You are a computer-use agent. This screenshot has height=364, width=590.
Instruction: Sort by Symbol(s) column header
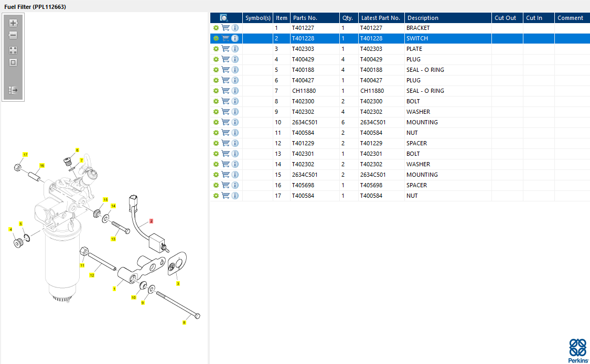(258, 18)
